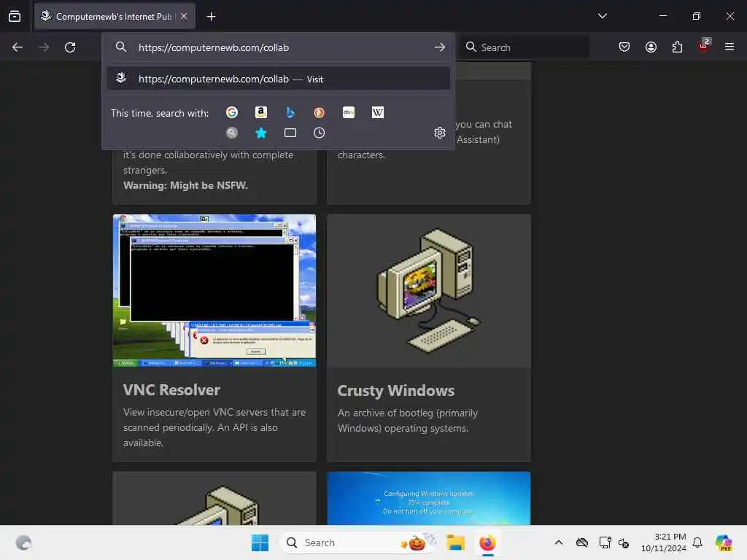Close the Computernewb's Internet Pub tab
This screenshot has height=560, width=747.
point(184,16)
